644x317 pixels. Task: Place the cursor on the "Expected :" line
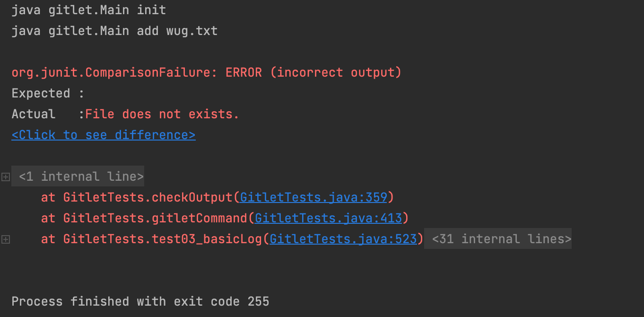(47, 94)
